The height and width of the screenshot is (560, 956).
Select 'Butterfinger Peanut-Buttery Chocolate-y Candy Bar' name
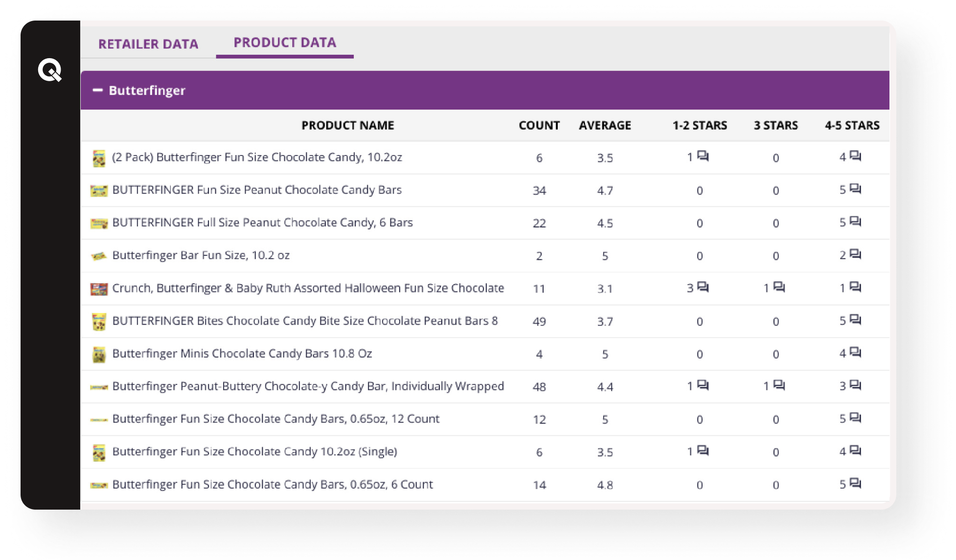308,386
